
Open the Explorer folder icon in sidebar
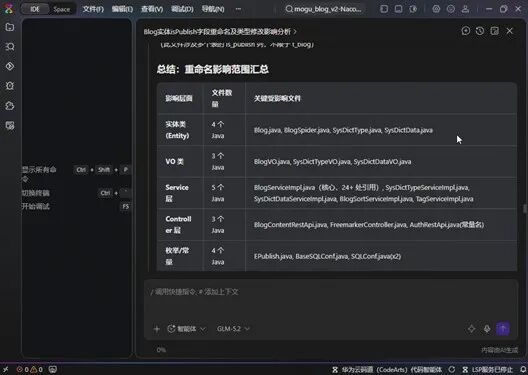[x=10, y=27]
